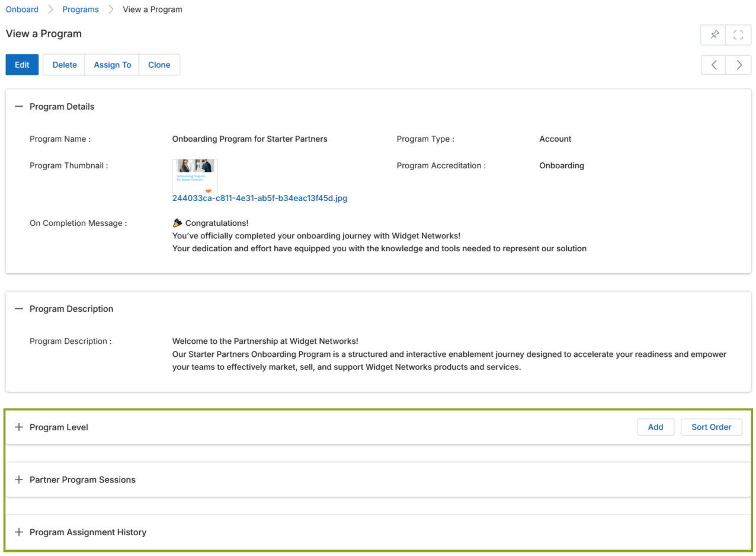The width and height of the screenshot is (756, 556).
Task: Click the 'Onboarding' accreditation value
Action: pyautogui.click(x=562, y=165)
